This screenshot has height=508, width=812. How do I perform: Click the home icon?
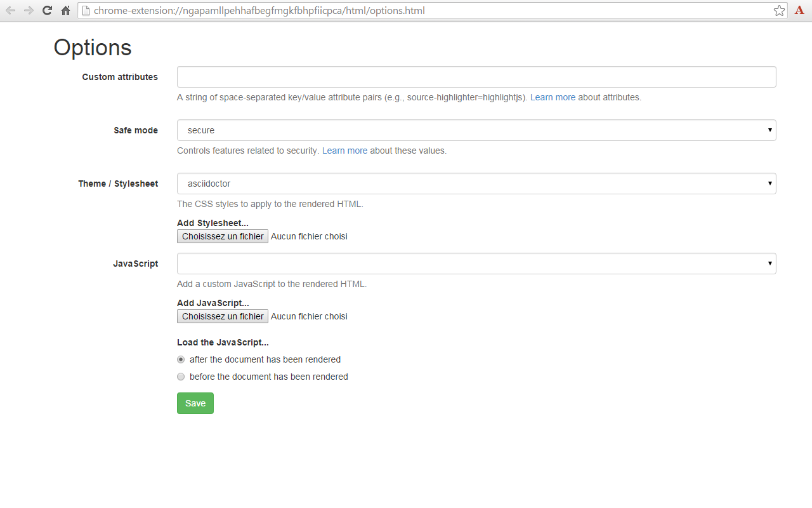pos(65,10)
